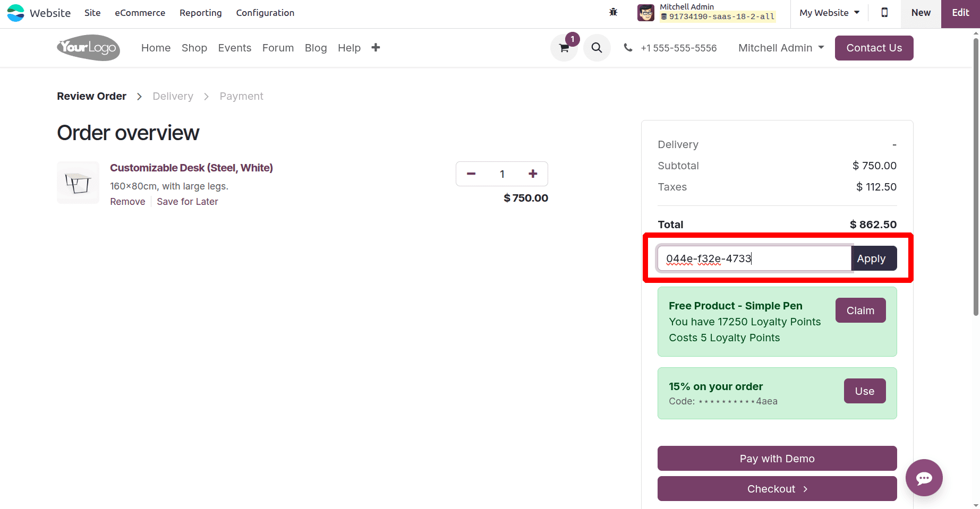Click the search magnifier icon

(x=596, y=48)
